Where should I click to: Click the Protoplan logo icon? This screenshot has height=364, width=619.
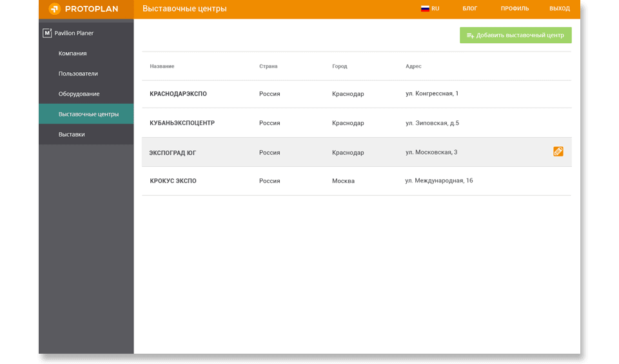[54, 8]
